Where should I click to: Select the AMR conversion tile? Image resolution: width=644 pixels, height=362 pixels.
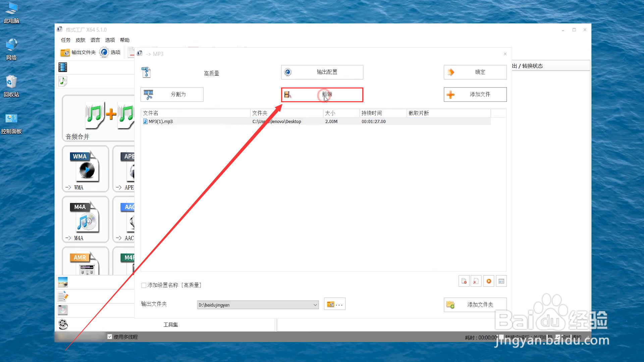click(x=86, y=261)
